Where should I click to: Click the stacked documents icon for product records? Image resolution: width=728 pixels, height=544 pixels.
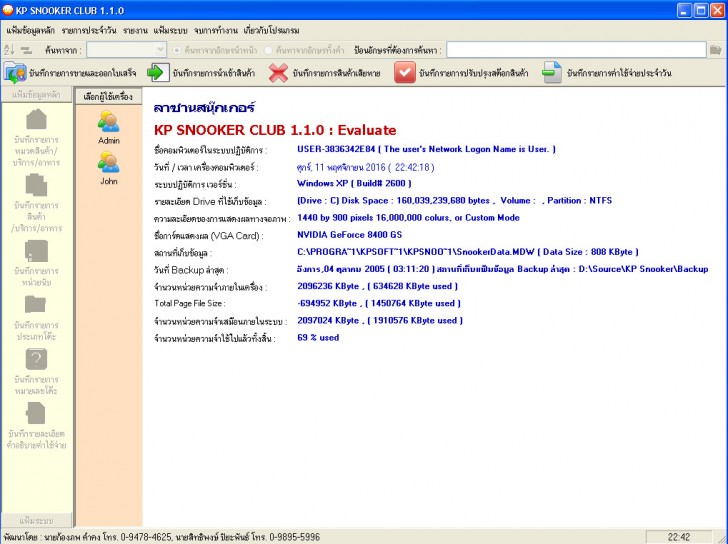tap(36, 185)
